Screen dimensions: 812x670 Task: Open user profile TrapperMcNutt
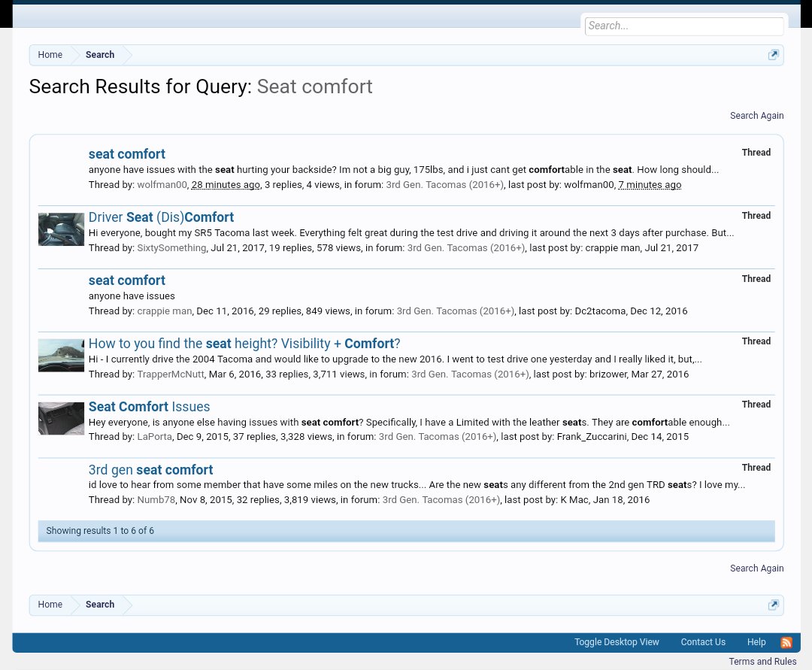click(171, 374)
